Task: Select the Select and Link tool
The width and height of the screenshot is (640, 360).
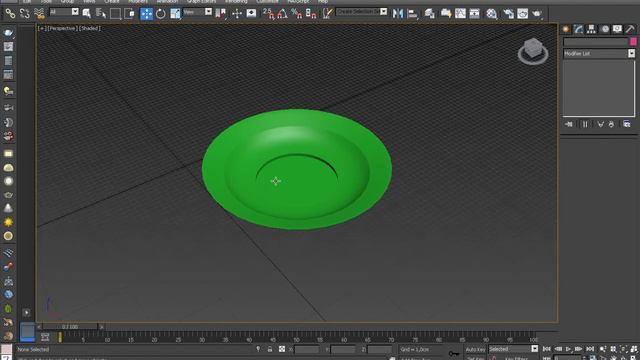Action: coord(10,14)
